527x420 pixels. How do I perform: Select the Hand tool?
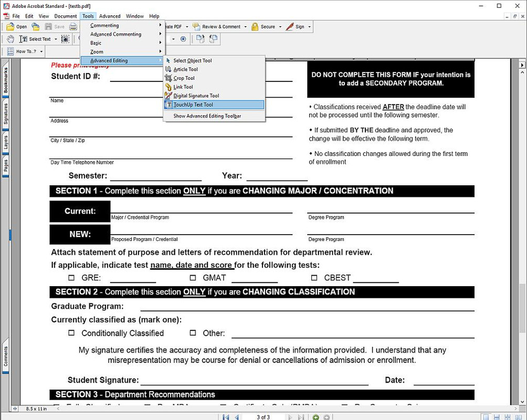point(10,39)
